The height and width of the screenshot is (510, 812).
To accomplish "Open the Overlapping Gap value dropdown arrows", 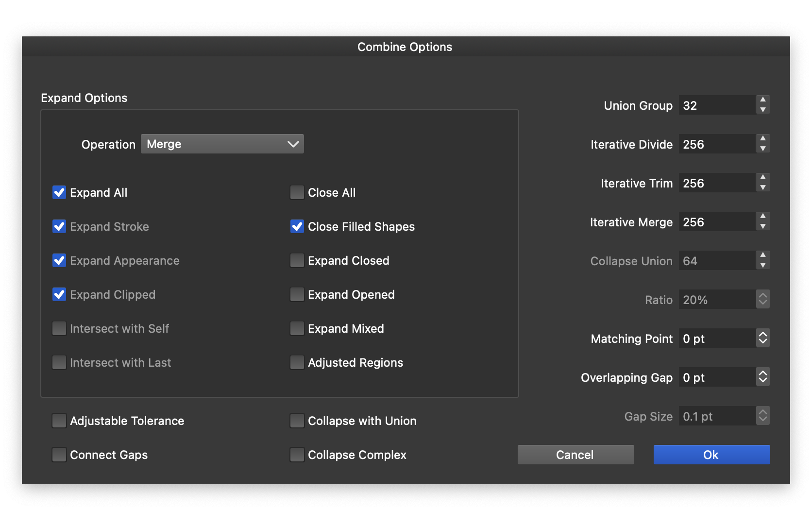I will click(762, 377).
